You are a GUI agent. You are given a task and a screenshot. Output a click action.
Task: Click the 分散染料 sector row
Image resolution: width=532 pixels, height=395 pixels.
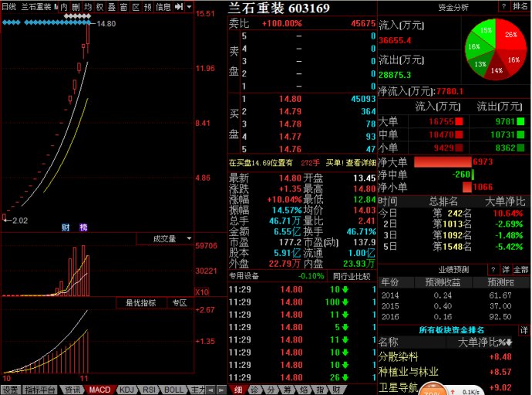point(454,356)
